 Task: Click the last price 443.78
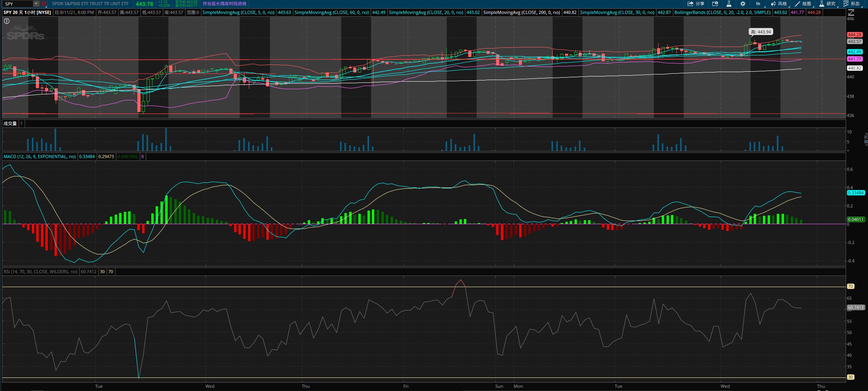144,4
